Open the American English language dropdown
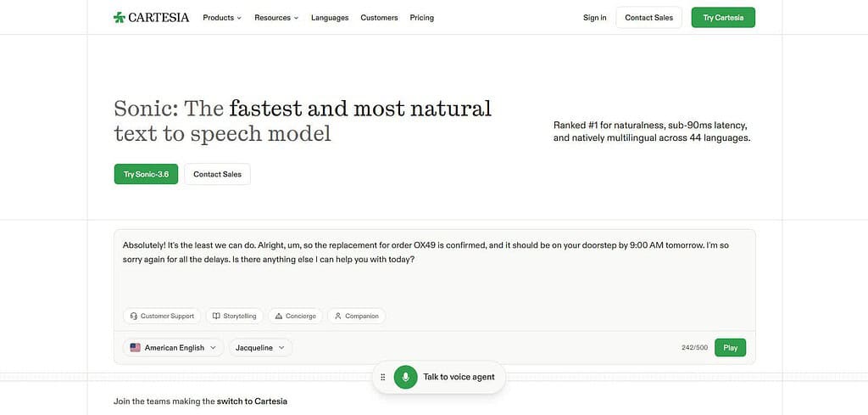868x415 pixels. [173, 347]
